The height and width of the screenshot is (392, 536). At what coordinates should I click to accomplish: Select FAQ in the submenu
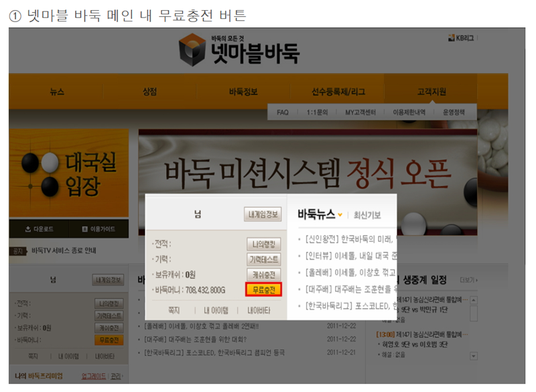pos(283,113)
